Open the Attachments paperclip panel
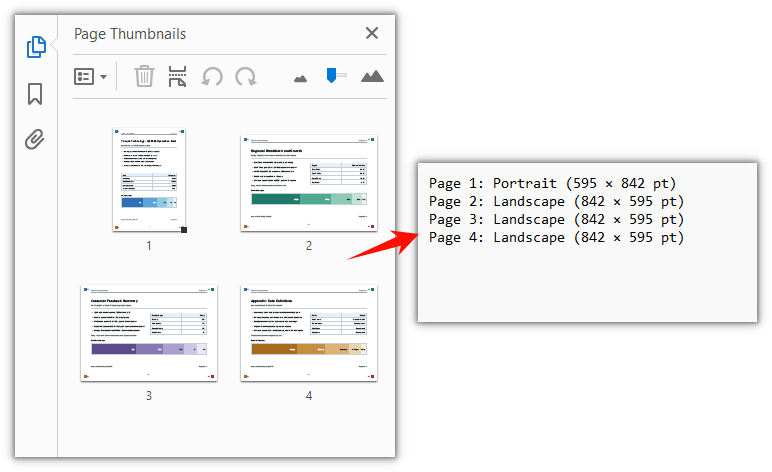This screenshot has height=472, width=772. click(34, 139)
